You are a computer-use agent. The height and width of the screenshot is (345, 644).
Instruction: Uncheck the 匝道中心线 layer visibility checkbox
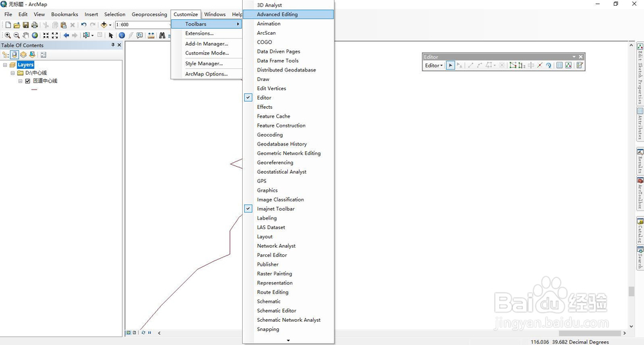click(x=28, y=81)
